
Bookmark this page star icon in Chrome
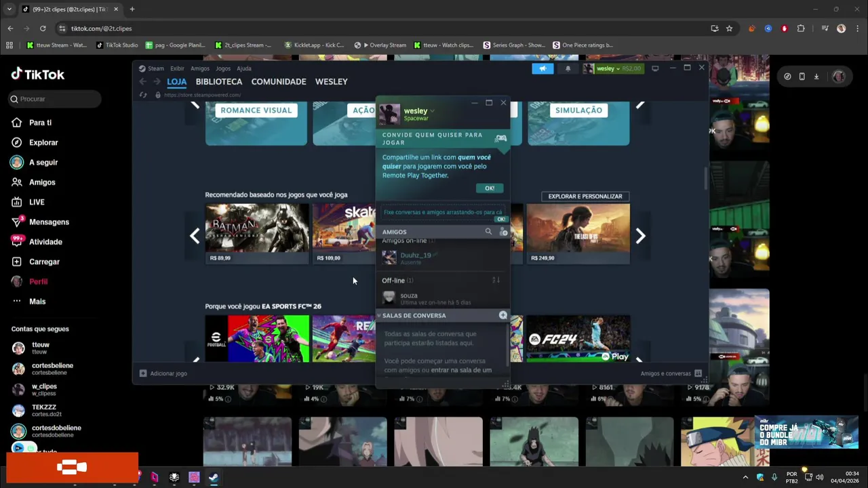[729, 28]
